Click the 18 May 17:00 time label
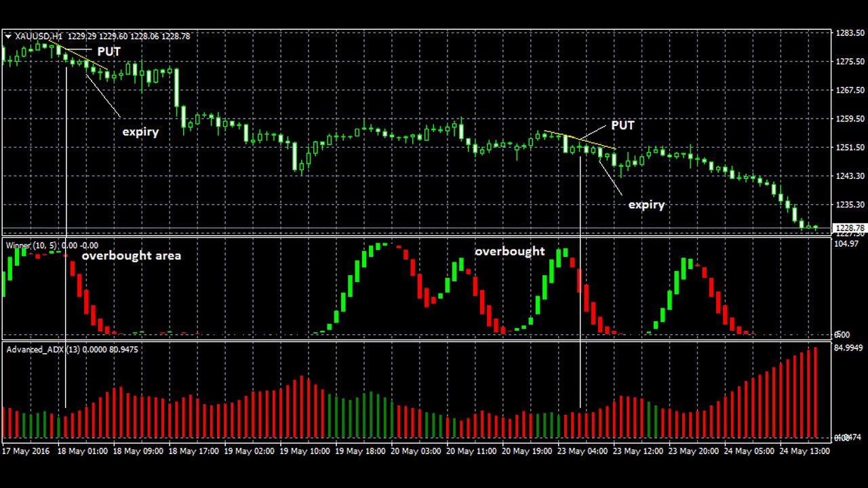Screen dimensions: 868x488 pos(193,451)
